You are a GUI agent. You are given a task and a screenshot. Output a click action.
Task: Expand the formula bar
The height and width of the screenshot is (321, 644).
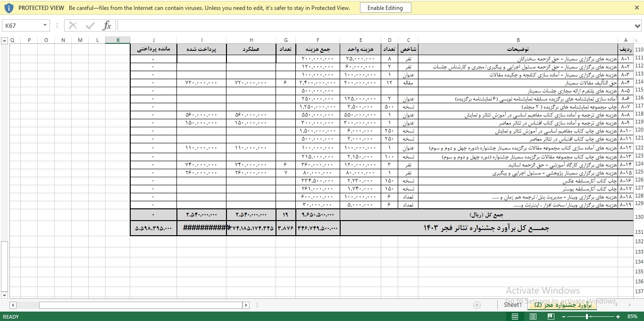pos(638,25)
